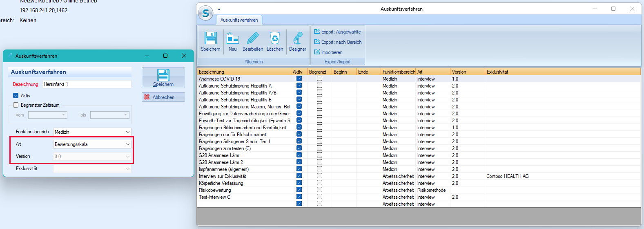This screenshot has height=229, width=644.
Task: Toggle Aktiv checkbox for Anamnese COVID-19
Action: click(299, 79)
